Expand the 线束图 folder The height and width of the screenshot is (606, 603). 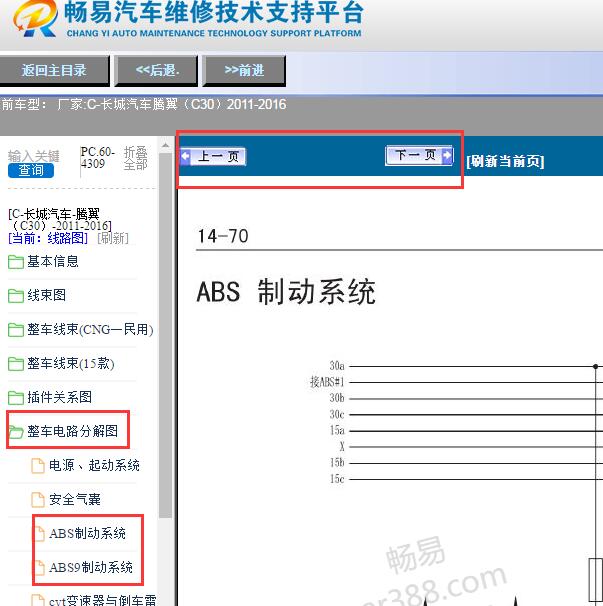(x=46, y=295)
